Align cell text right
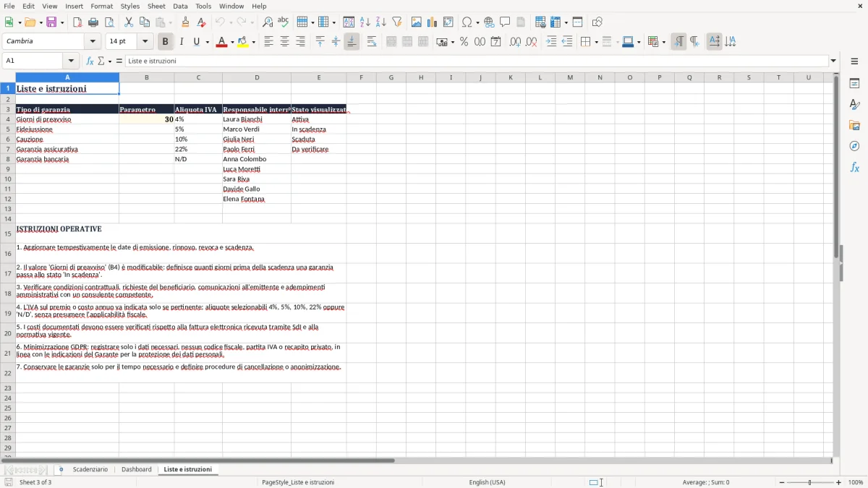 [300, 42]
